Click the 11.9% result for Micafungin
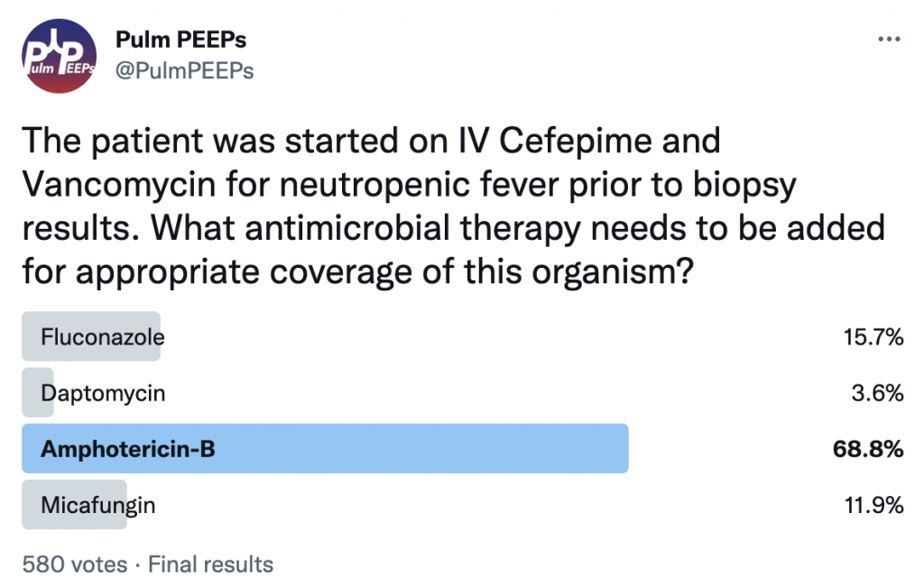This screenshot has height=587, width=924. 873,505
